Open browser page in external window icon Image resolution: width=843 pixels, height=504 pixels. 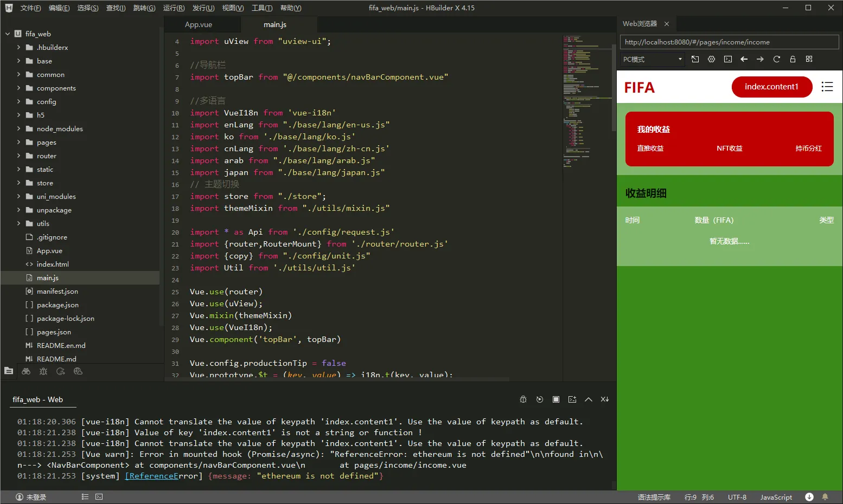pyautogui.click(x=695, y=59)
